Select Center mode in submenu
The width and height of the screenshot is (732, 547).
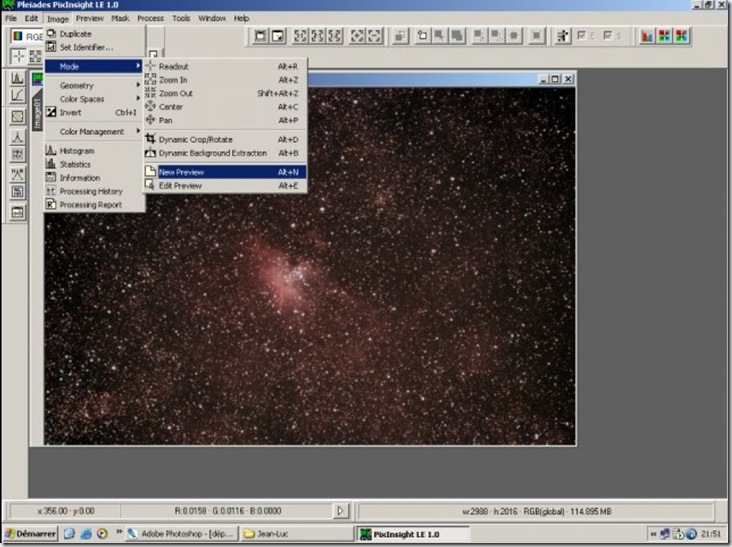click(225, 107)
